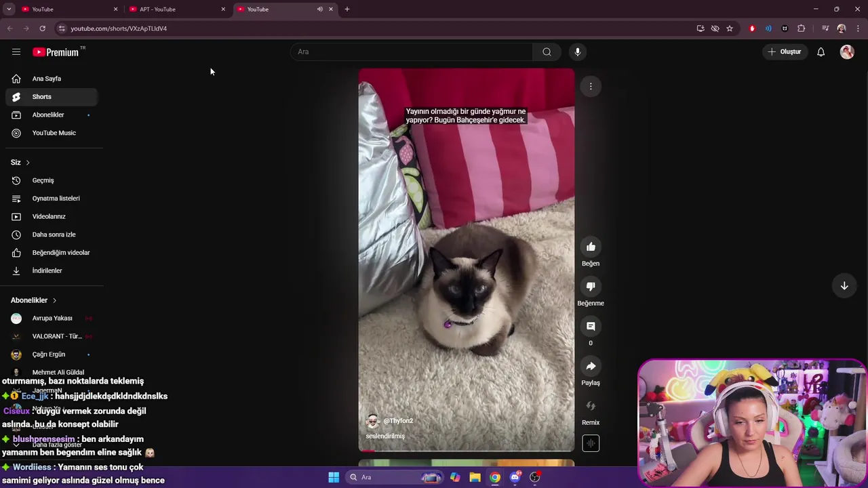Pause the cat Short video
The height and width of the screenshot is (488, 868).
467,260
